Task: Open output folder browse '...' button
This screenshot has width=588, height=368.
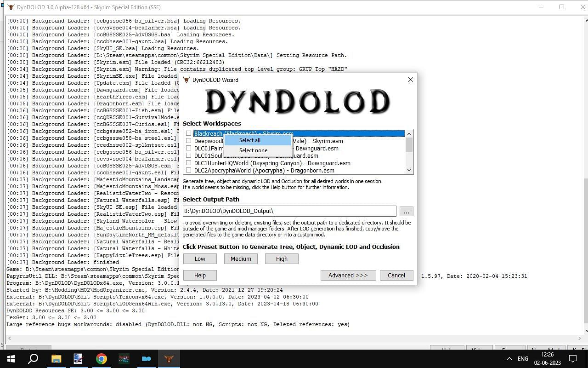Action: pos(406,212)
